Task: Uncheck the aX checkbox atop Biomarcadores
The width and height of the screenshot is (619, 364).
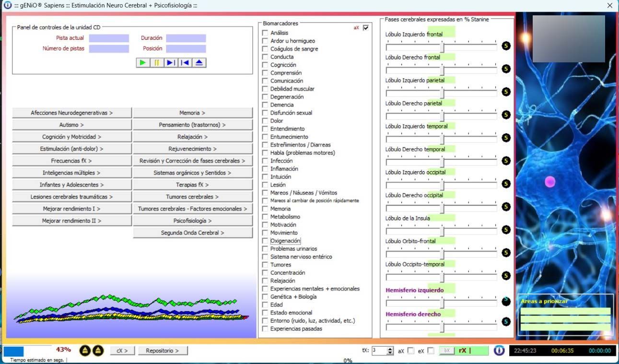Action: [x=366, y=28]
